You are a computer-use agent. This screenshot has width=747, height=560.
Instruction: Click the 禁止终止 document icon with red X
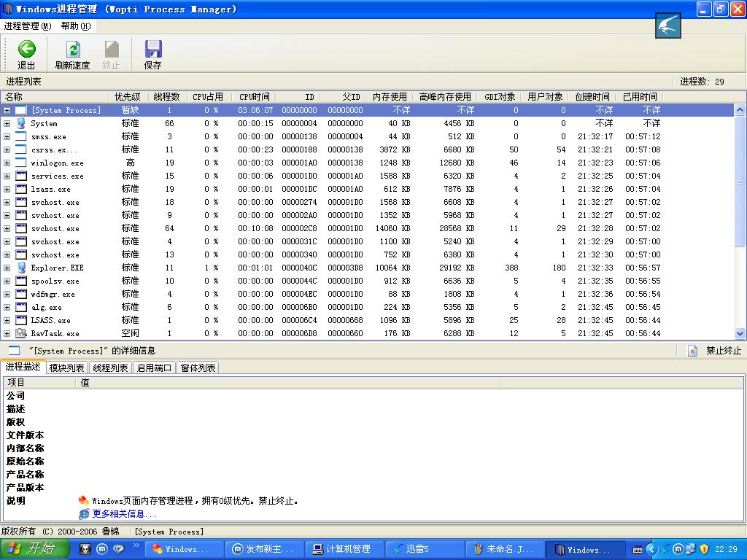pyautogui.click(x=692, y=351)
